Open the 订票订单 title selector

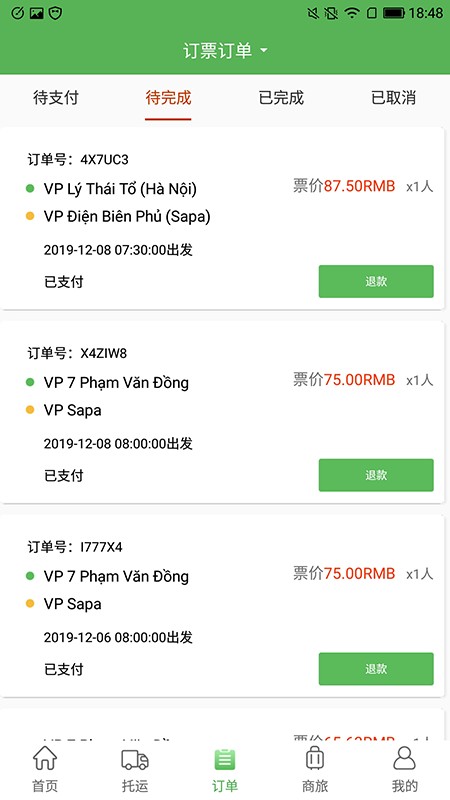coord(225,51)
